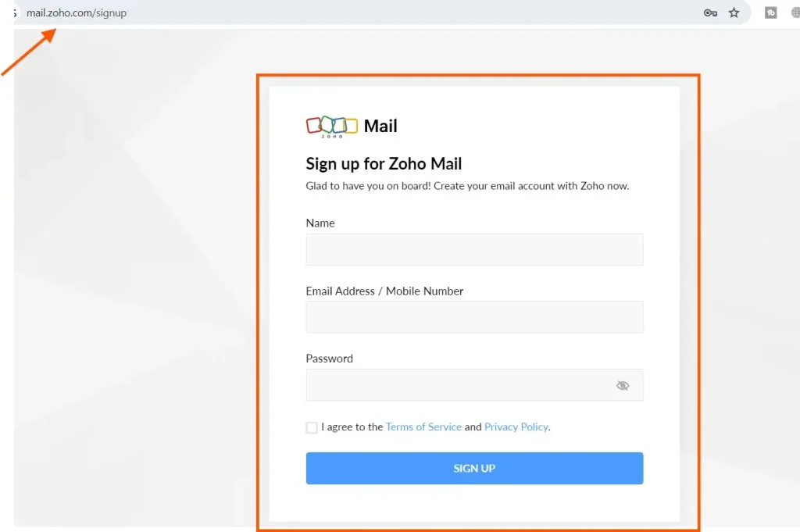Open the password manager key icon
Image resolution: width=800 pixels, height=532 pixels.
tap(709, 12)
